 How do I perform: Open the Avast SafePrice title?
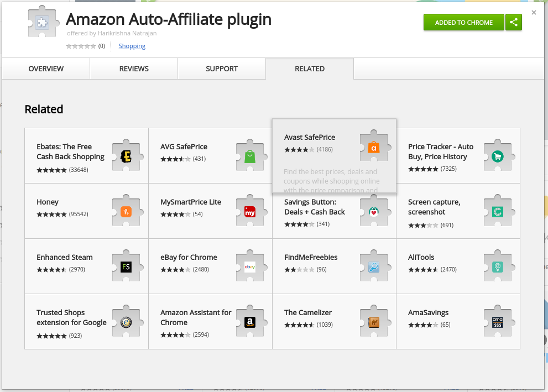tap(310, 137)
